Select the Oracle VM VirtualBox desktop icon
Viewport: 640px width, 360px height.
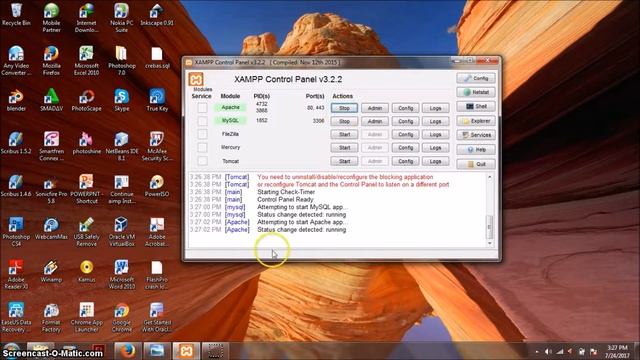click(x=122, y=232)
